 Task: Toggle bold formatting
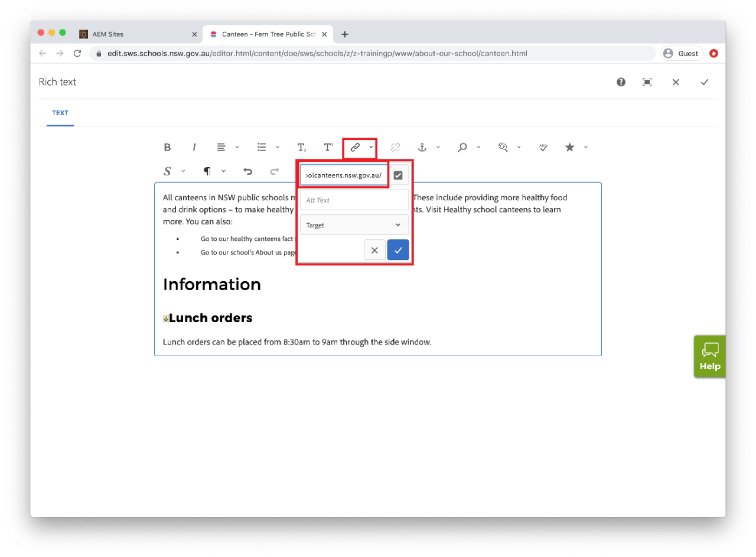point(167,147)
